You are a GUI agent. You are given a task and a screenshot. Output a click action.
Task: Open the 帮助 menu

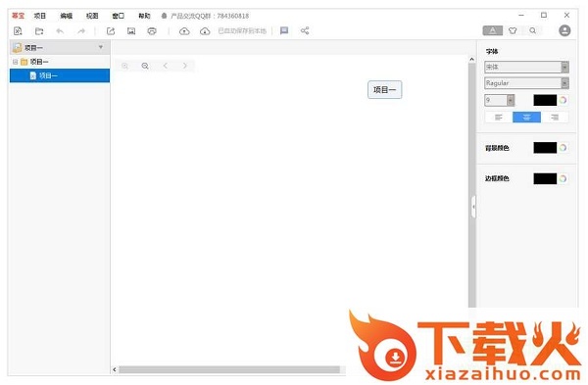144,16
